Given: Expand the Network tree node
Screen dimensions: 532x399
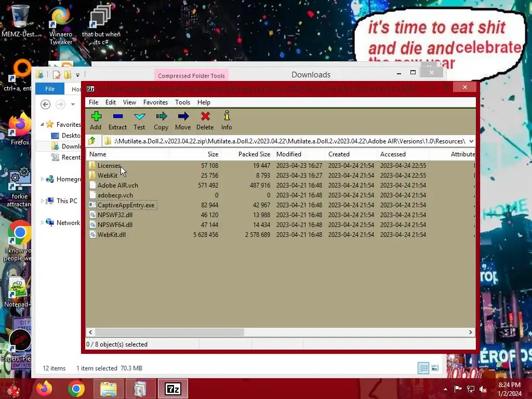Looking at the screenshot, I should 42,222.
